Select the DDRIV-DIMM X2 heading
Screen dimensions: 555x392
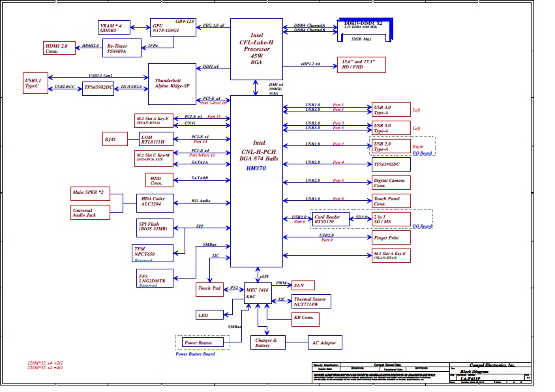click(x=363, y=23)
